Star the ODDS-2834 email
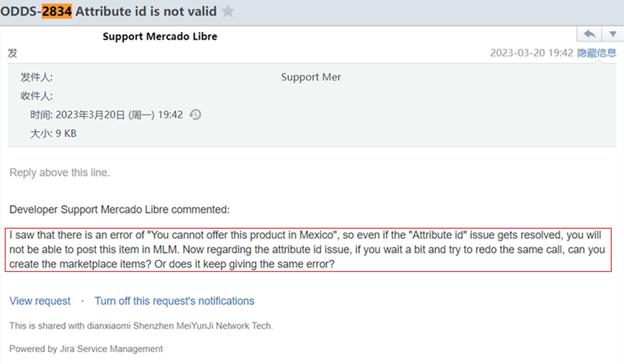Screen dimensions: 624x364 tap(228, 12)
